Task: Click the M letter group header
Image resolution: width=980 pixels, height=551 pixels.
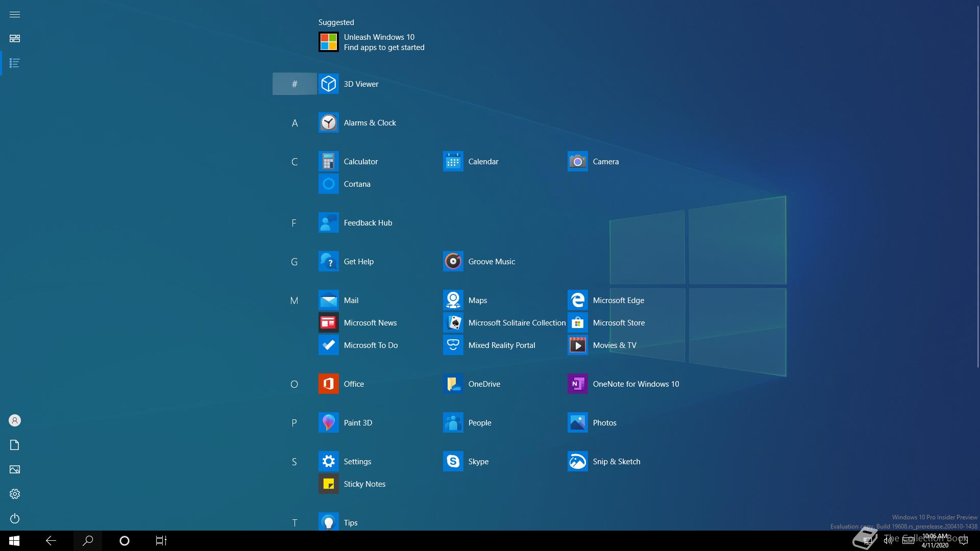Action: point(295,300)
